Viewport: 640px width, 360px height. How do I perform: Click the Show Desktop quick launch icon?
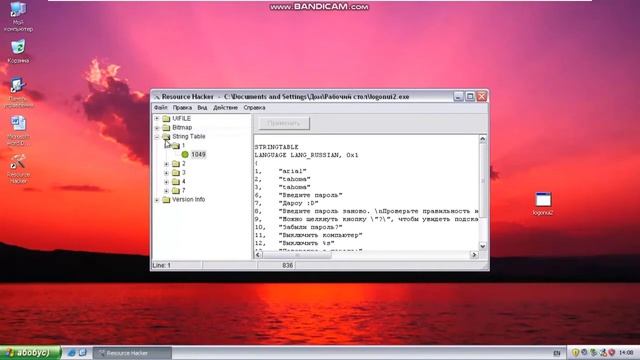82,353
